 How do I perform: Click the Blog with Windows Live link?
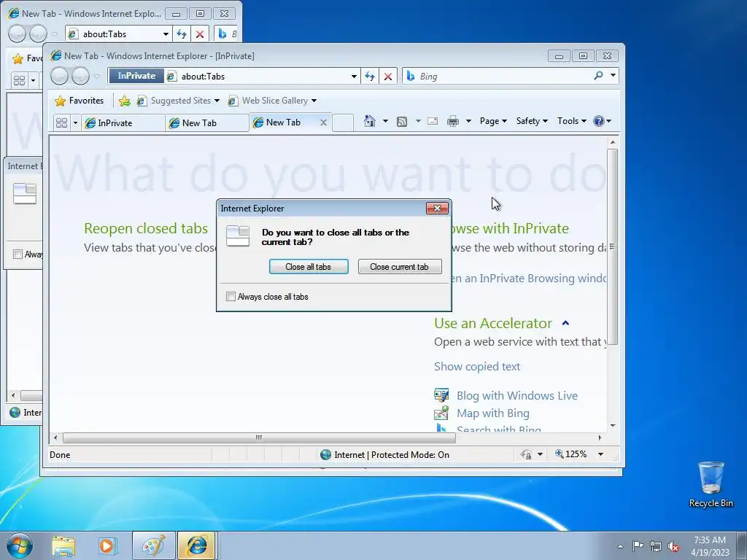[517, 396]
